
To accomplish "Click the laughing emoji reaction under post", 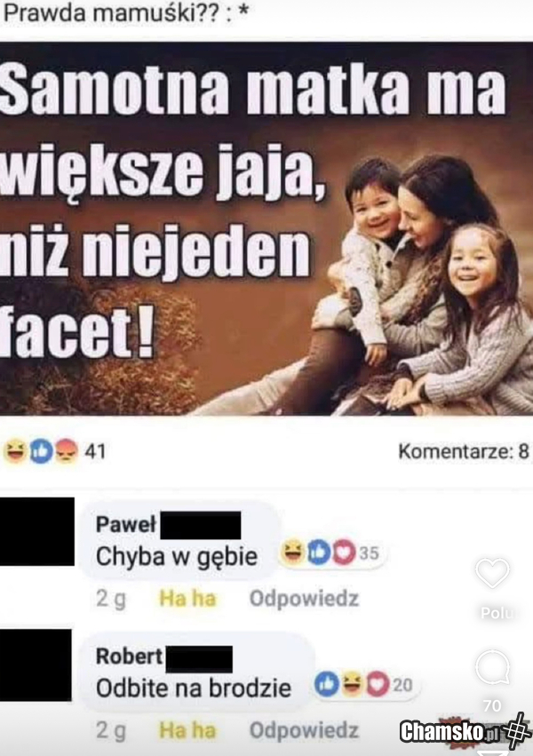I will click(15, 452).
